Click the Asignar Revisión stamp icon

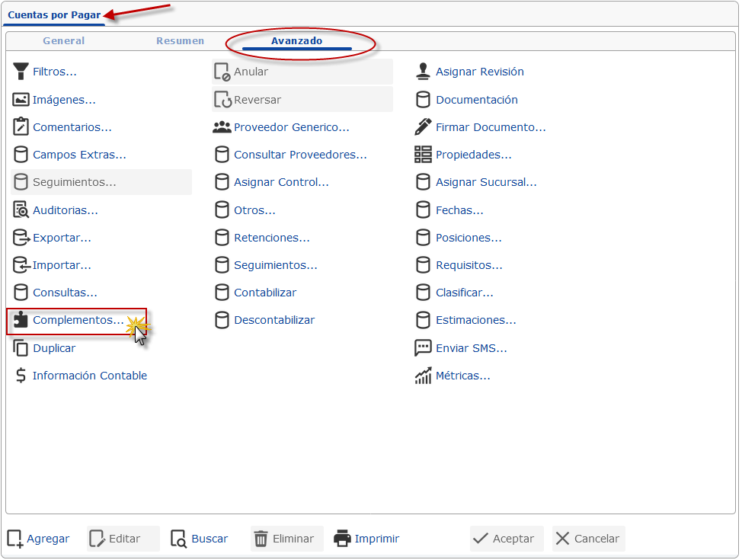(x=423, y=72)
